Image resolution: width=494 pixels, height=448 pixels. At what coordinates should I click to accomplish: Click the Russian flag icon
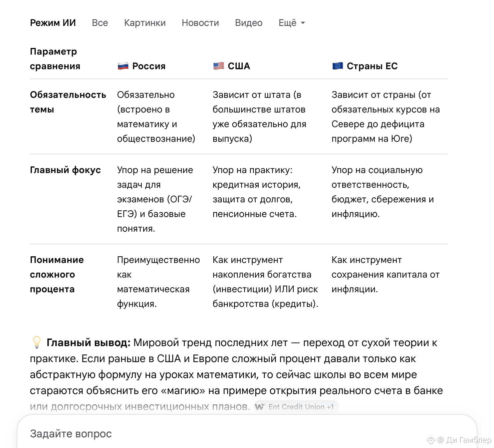click(123, 66)
